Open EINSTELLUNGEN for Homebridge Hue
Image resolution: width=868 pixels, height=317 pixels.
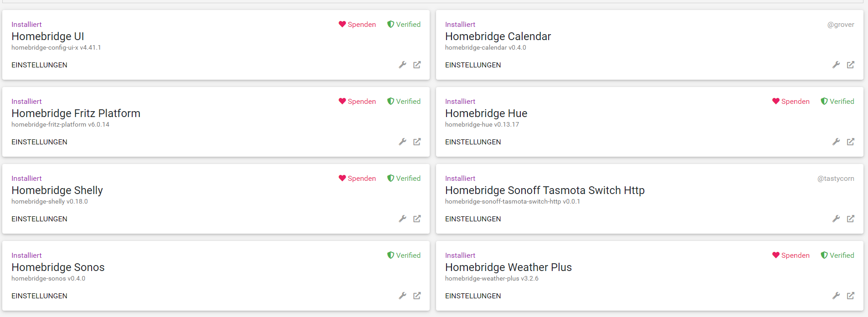click(x=473, y=142)
